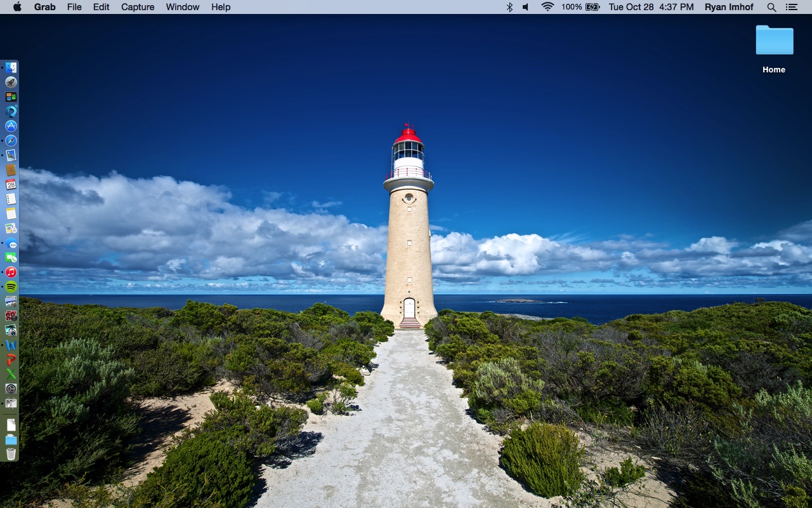Open the Ryan Imhof user menu

click(x=729, y=7)
